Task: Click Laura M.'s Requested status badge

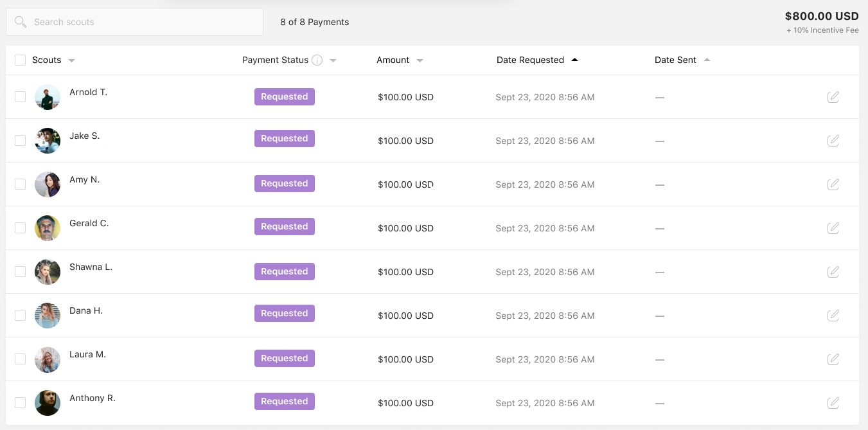Action: pyautogui.click(x=285, y=358)
